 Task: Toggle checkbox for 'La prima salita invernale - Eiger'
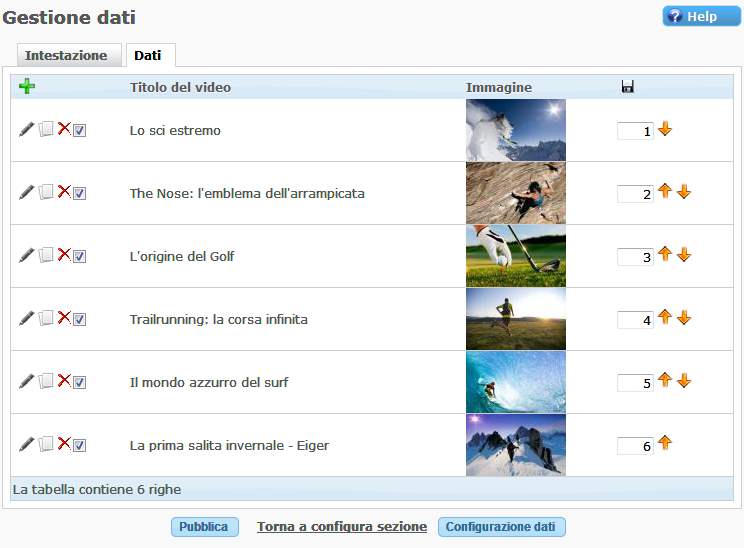[80, 446]
